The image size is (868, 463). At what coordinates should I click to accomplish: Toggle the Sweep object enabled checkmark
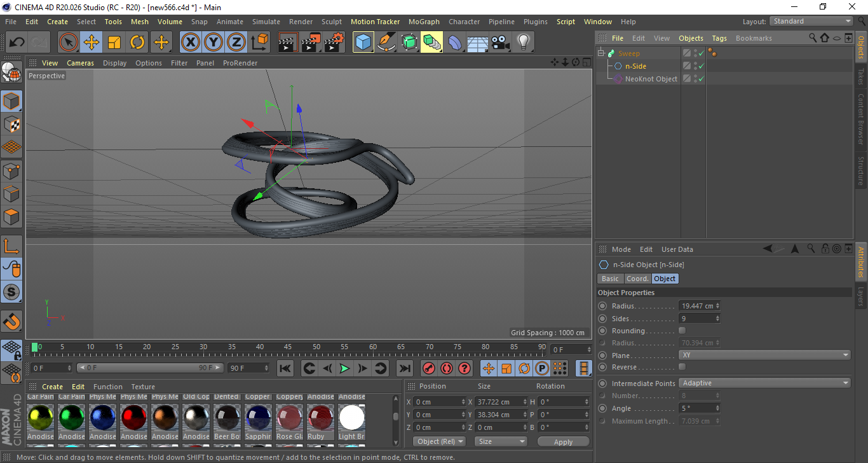(x=701, y=53)
